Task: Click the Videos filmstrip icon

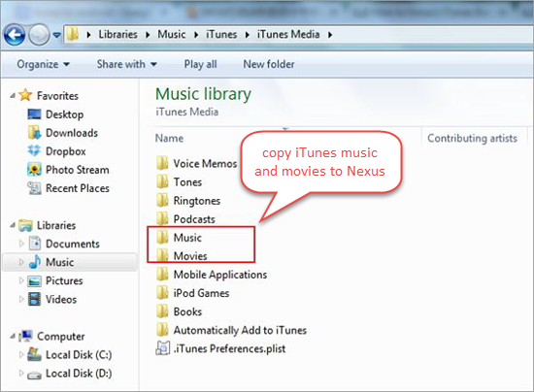Action: (x=35, y=299)
